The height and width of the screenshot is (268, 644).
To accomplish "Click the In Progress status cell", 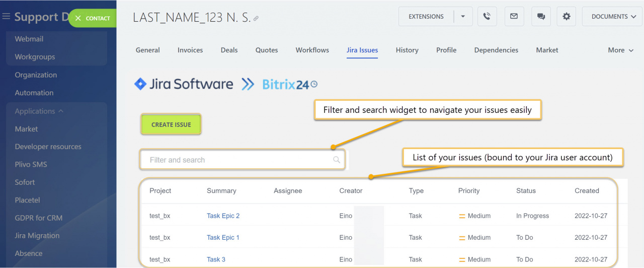I will click(x=532, y=216).
